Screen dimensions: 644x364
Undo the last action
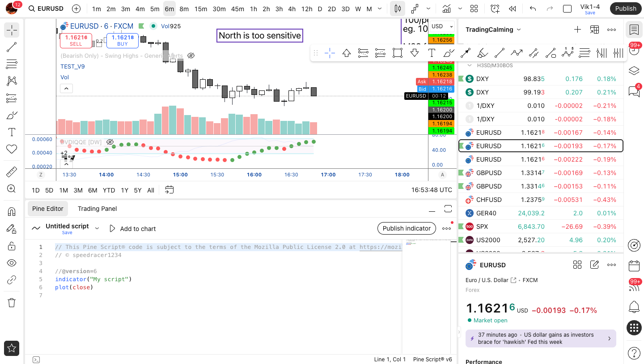(533, 9)
